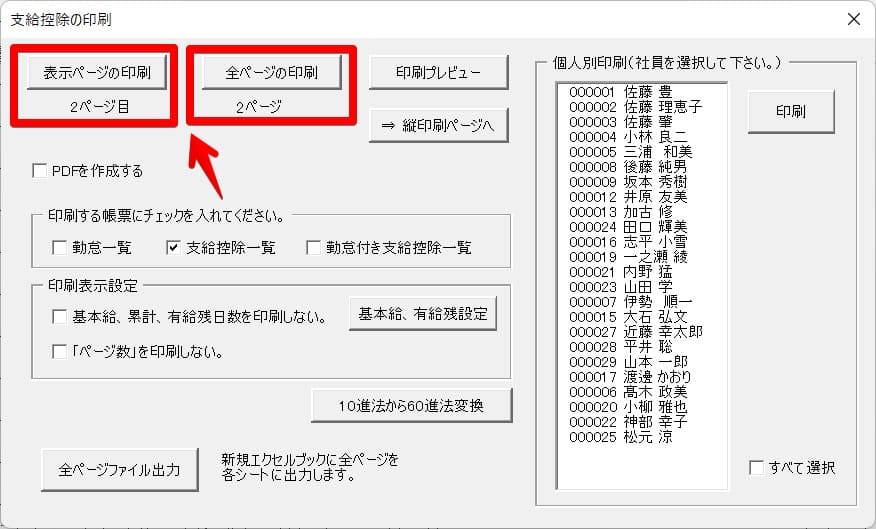Go to 縦印刷ページへ
876x529 pixels.
[x=439, y=125]
